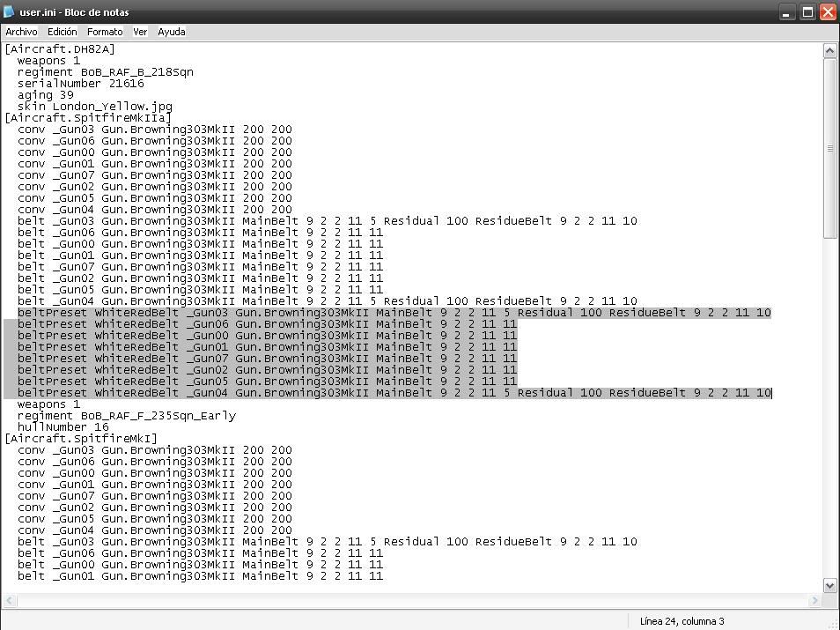Screen dimensions: 840x630
Task: Click the line 'aging 39'
Action: [x=46, y=95]
